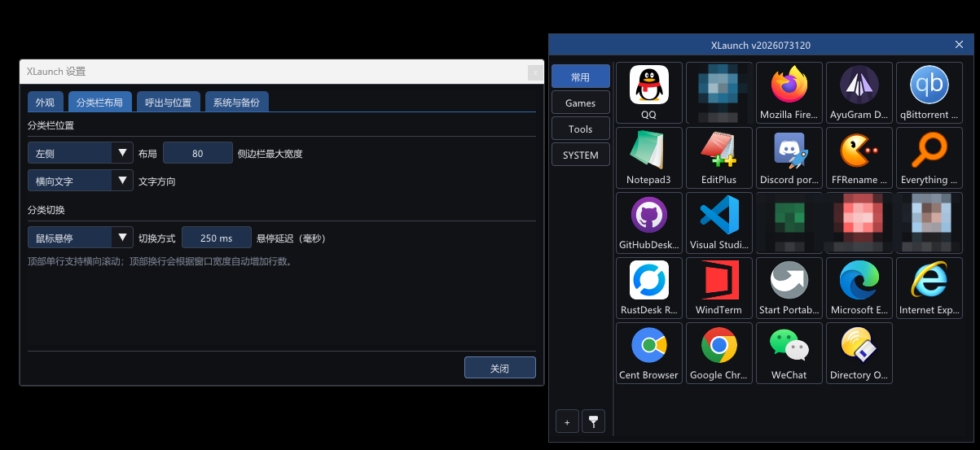Launch FFRename Pac-Man icon

pos(859,158)
